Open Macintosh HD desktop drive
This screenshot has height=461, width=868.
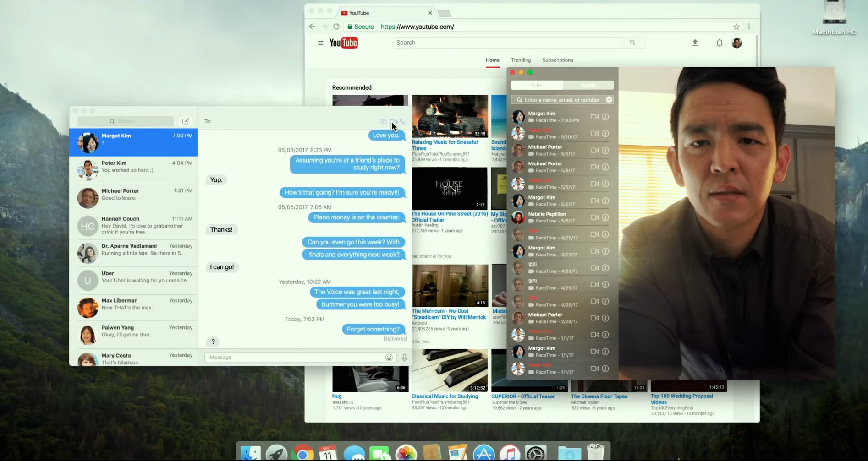[834, 17]
